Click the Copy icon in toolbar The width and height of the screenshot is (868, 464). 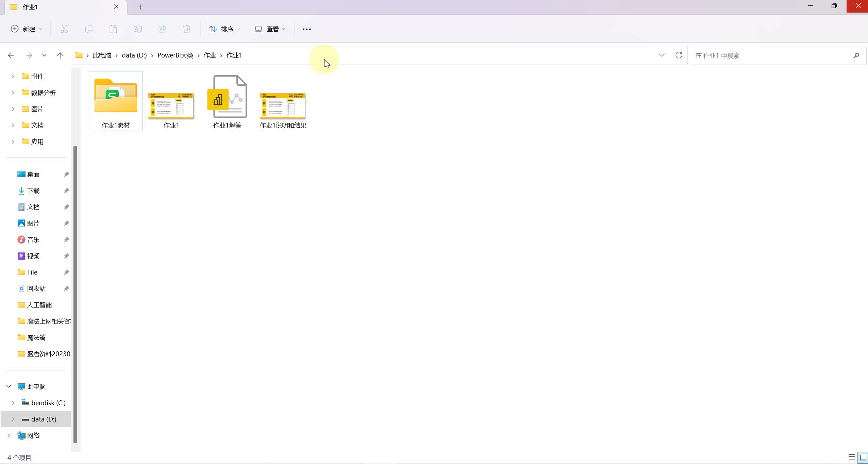(88, 29)
